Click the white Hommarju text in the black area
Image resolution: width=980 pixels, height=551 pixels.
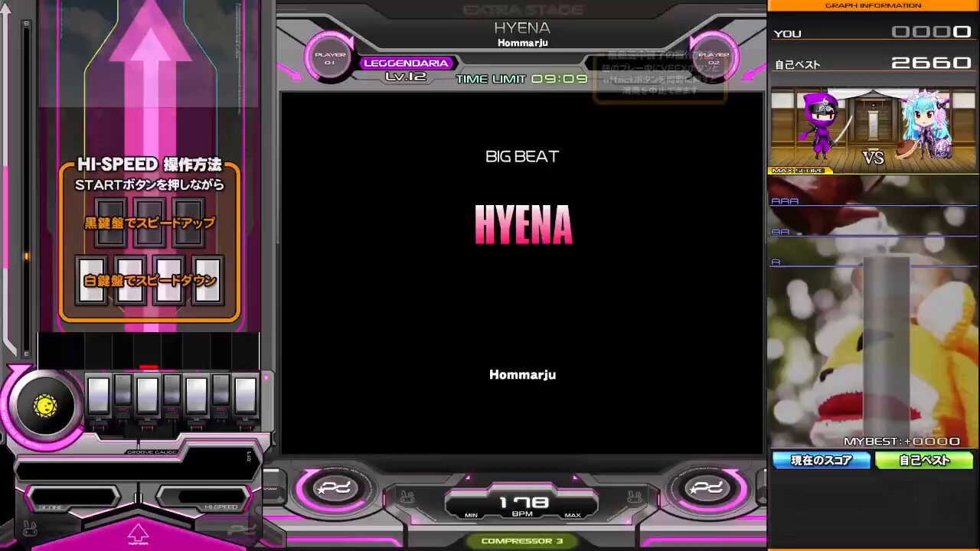pyautogui.click(x=522, y=374)
